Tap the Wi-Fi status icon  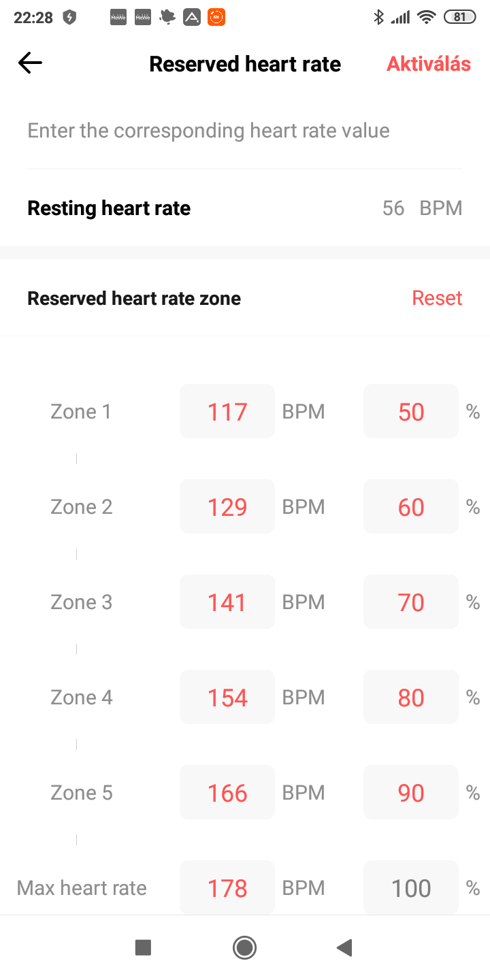click(427, 18)
